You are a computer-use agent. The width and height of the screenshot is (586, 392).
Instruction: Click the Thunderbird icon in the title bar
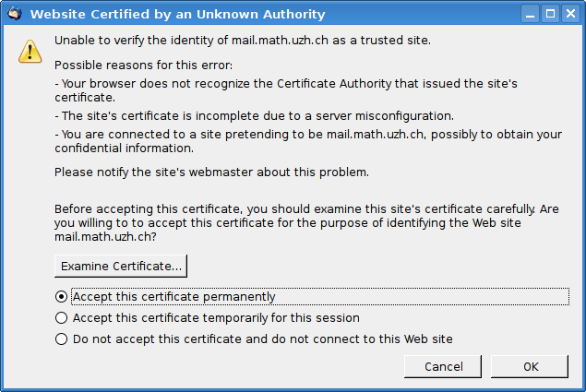pyautogui.click(x=15, y=14)
